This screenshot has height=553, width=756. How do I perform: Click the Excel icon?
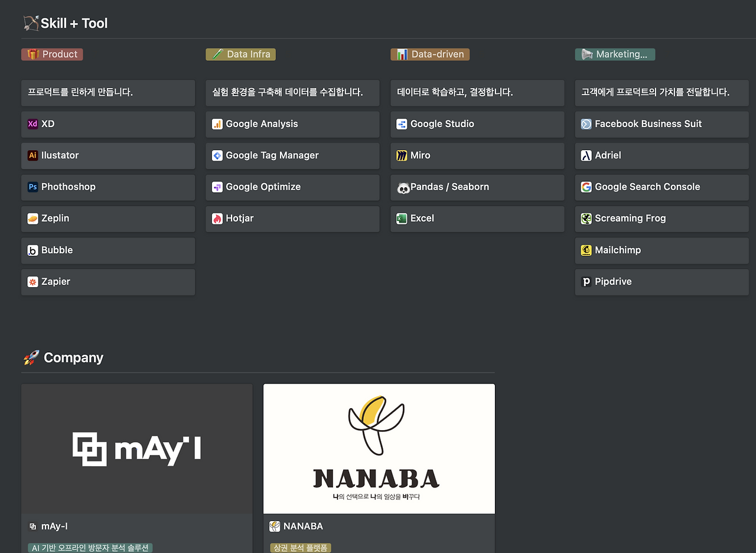tap(402, 219)
